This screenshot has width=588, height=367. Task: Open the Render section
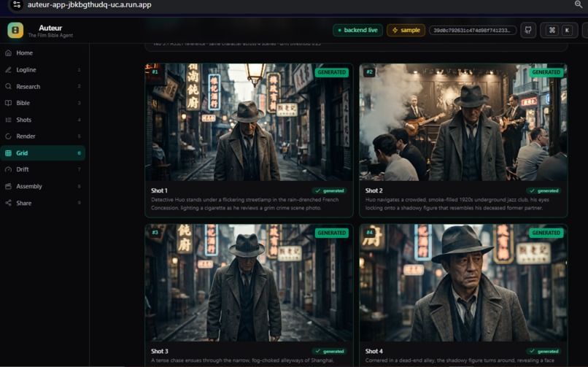(43, 136)
